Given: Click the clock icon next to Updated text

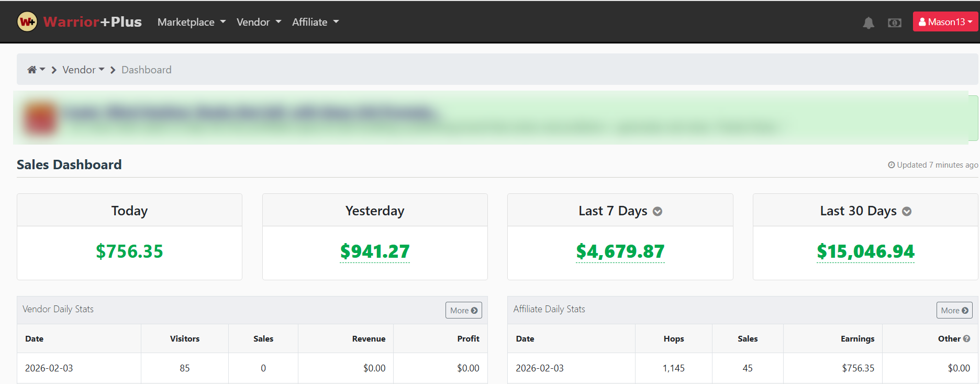Looking at the screenshot, I should (891, 165).
